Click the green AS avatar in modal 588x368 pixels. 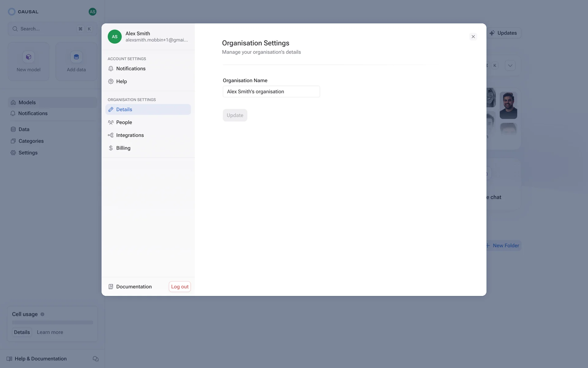pos(115,36)
